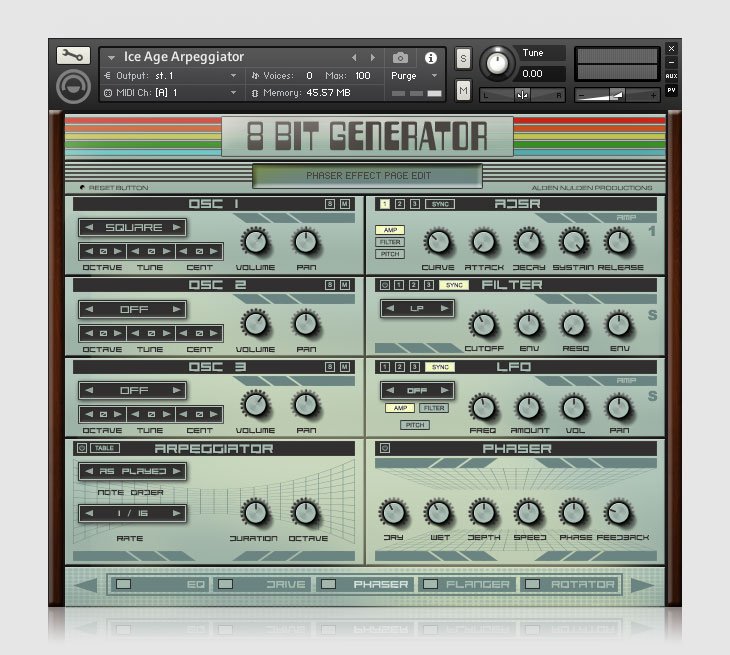Viewport: 730px width, 655px height.
Task: Show instrument info with the i icon
Action: point(431,58)
